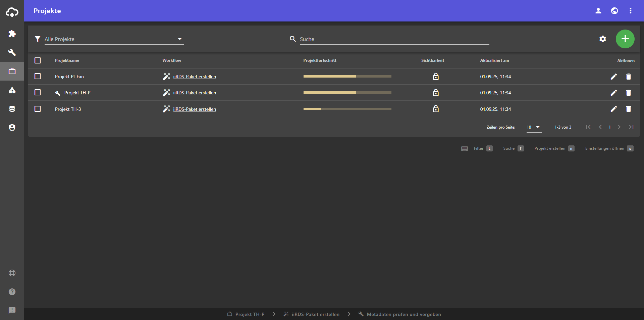Delete Projekt PI-Fan with trash icon
Screen dimensions: 644x320
point(629,77)
